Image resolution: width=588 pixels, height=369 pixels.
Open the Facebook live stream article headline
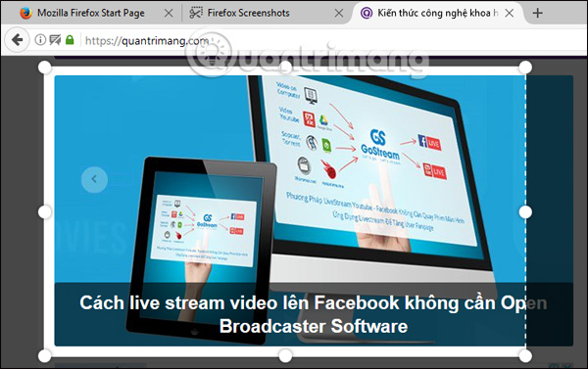click(314, 314)
